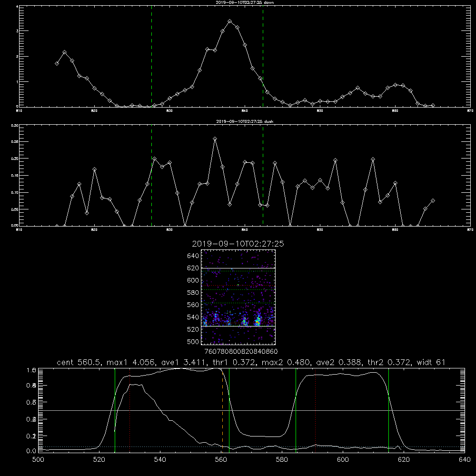
Task: Click the '600' x-axis label of bottom plot
Action: tap(343, 460)
